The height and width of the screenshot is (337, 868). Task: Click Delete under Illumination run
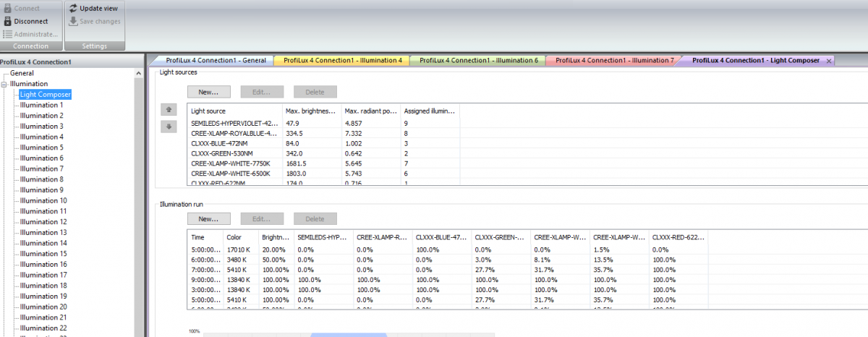click(315, 218)
